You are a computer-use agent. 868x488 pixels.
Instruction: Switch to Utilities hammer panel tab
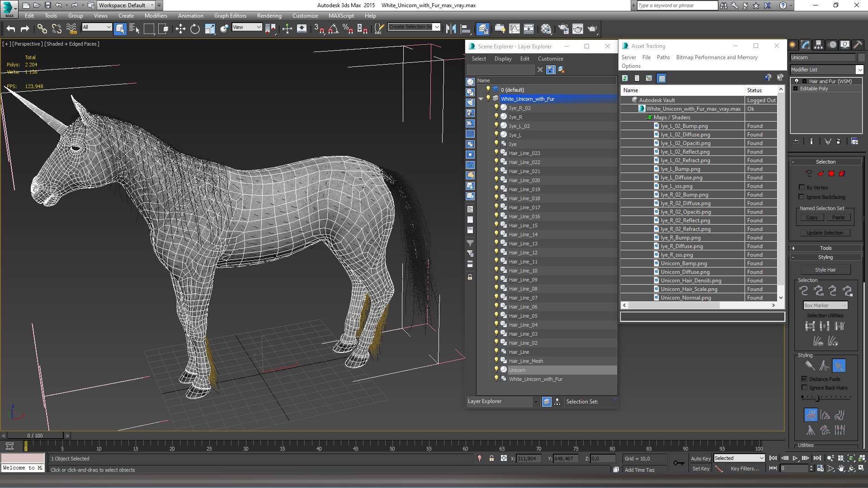[x=858, y=45]
